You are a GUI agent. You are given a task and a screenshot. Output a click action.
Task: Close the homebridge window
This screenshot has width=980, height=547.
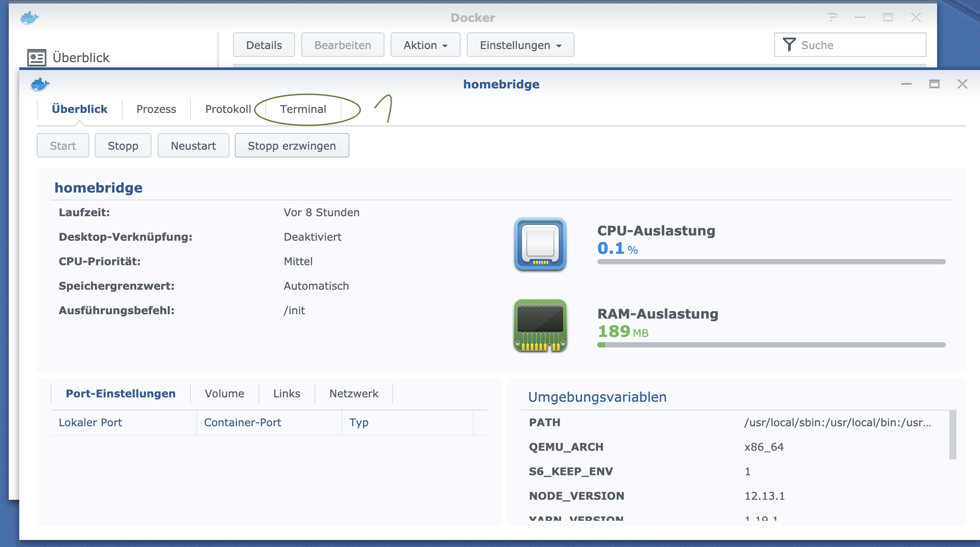(962, 84)
